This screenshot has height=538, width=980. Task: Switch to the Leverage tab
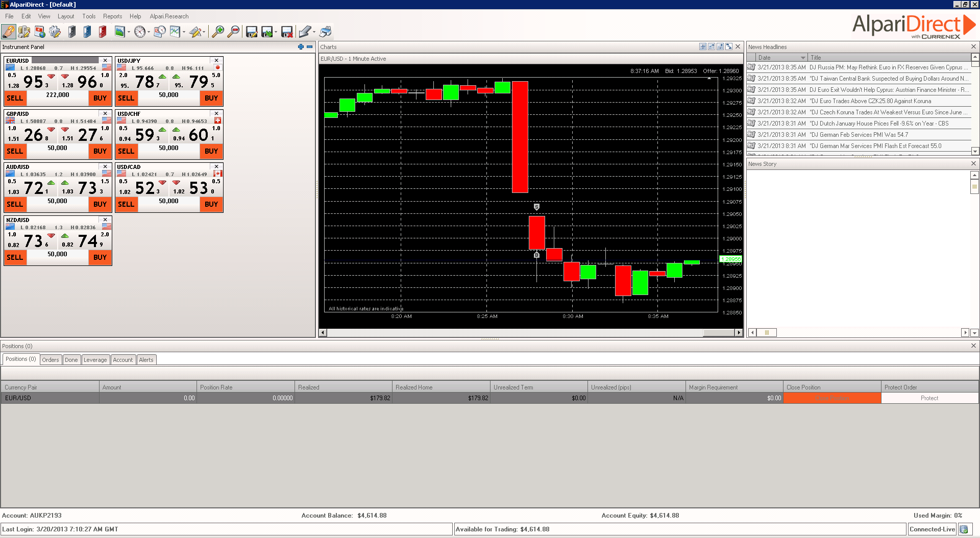click(x=95, y=360)
